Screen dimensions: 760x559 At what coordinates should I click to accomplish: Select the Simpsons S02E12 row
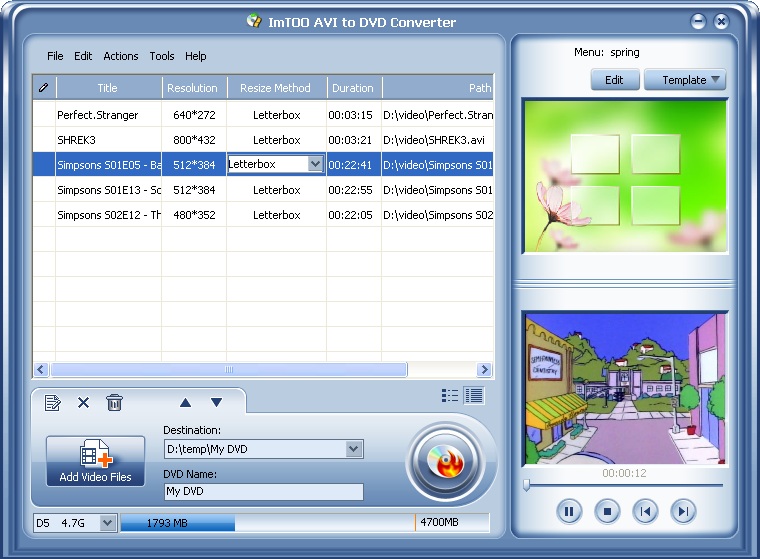pos(263,215)
